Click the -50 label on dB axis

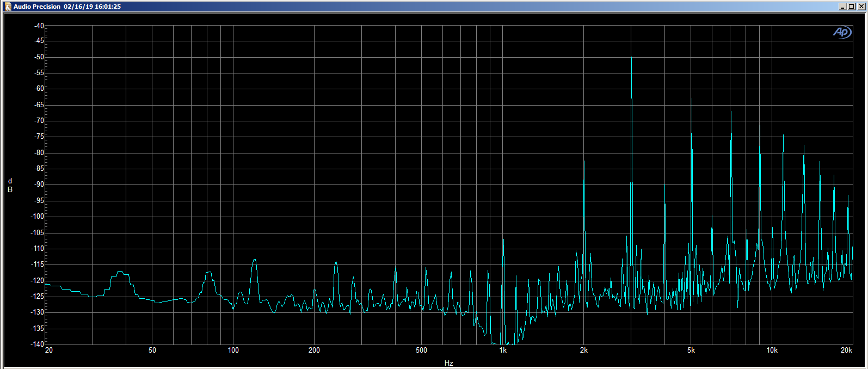(x=39, y=57)
